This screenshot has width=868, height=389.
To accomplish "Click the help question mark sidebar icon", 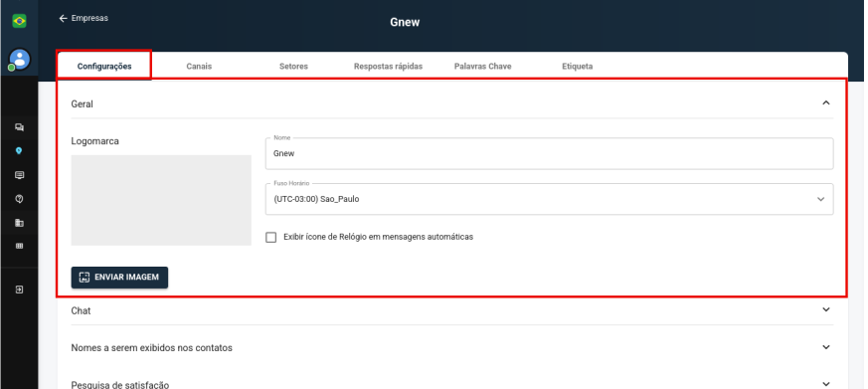I will point(19,199).
